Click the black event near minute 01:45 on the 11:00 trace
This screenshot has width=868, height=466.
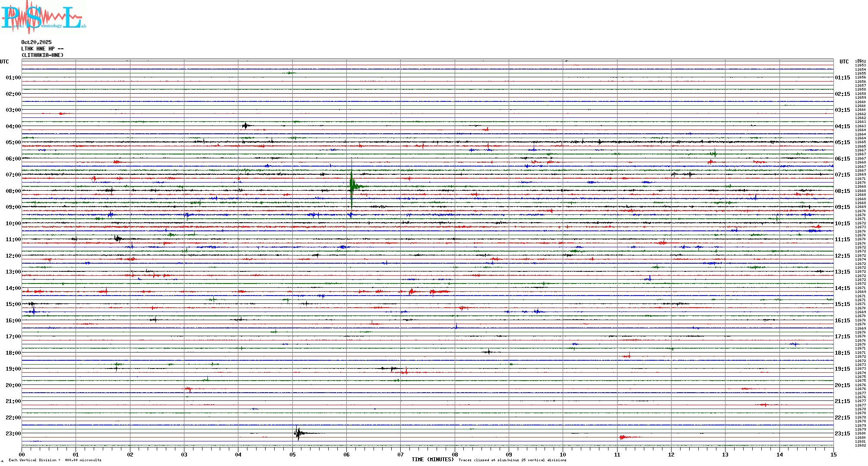click(x=117, y=238)
